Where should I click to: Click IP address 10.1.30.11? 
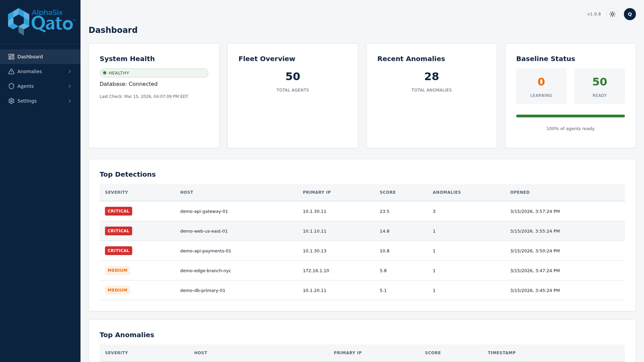click(315, 211)
